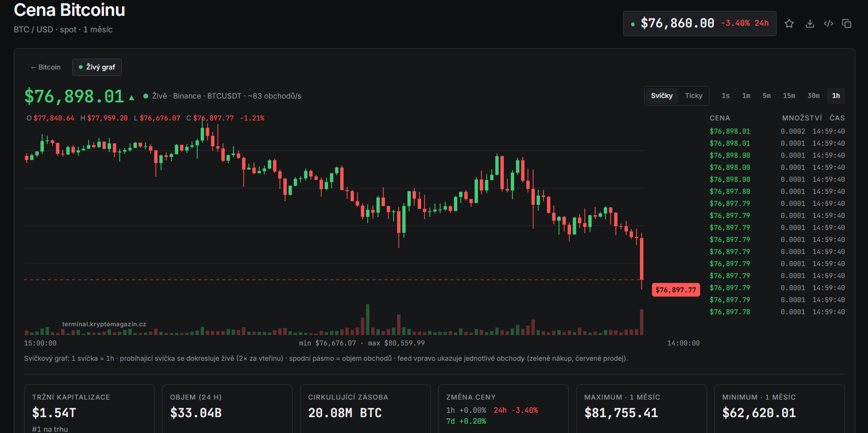This screenshot has height=433, width=868.
Task: Switch chart mode to Ticky
Action: [x=694, y=96]
